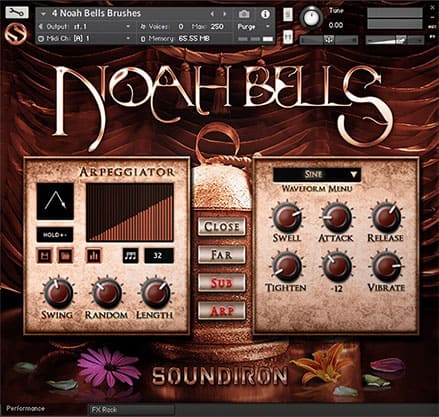
Task: Minimize the instrument header view
Action: click(433, 17)
